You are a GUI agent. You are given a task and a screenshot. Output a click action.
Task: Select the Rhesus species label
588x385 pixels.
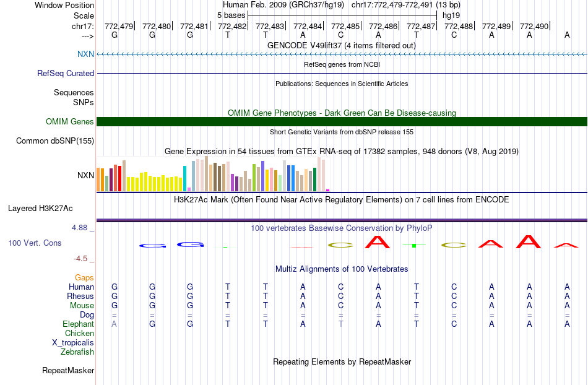pyautogui.click(x=80, y=296)
